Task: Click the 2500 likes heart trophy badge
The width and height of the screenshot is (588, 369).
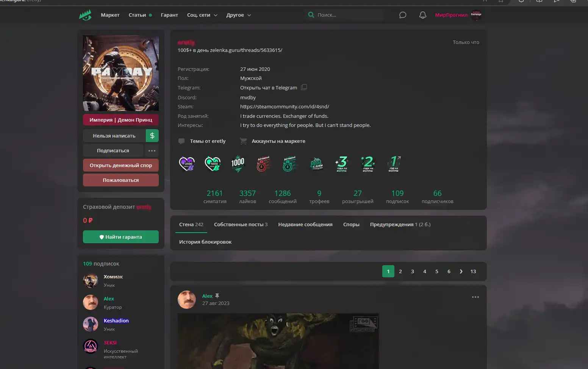Action: pyautogui.click(x=187, y=164)
